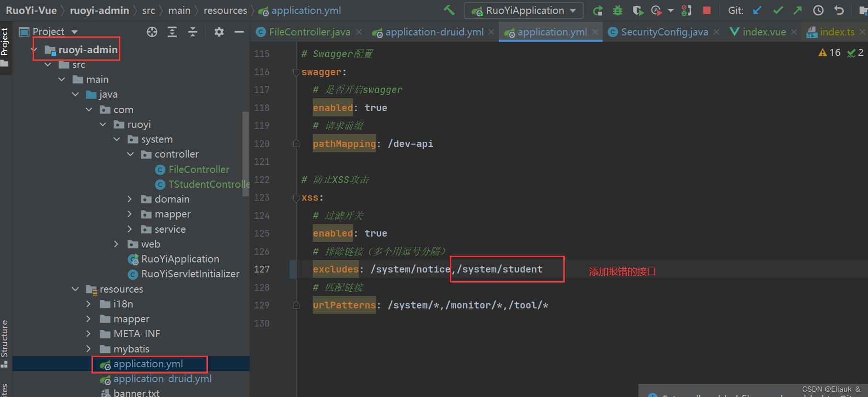Viewport: 868px width, 397px height.
Task: Rollback changes with the undo arrow icon
Action: [839, 11]
